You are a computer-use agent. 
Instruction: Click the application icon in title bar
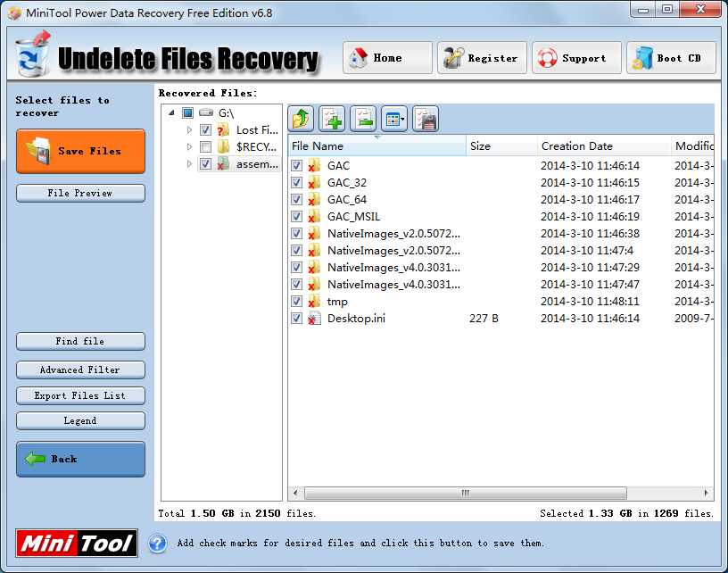pos(14,13)
